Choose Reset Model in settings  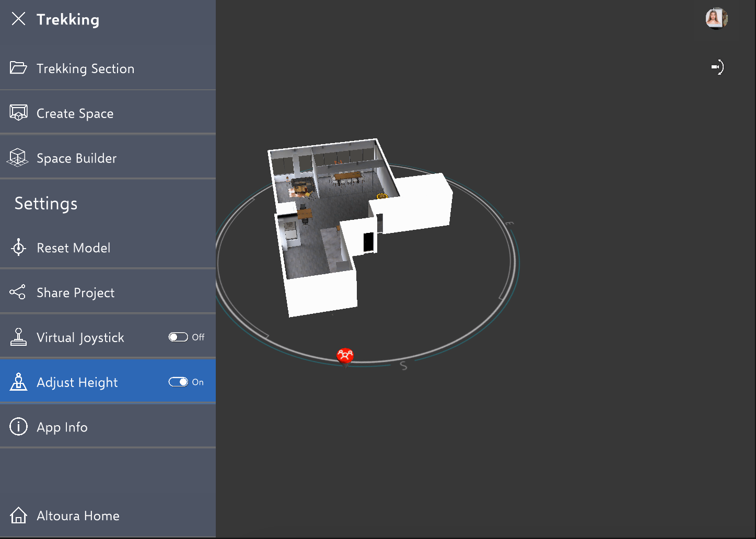point(108,248)
